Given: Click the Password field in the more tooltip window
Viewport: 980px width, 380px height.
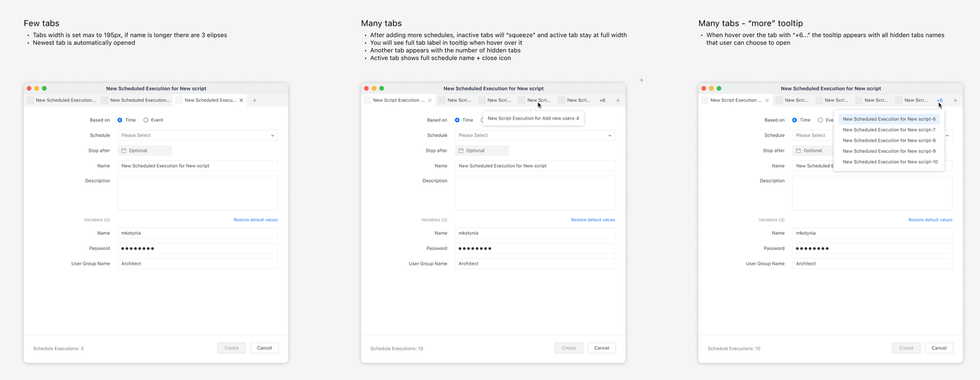Looking at the screenshot, I should tap(872, 249).
